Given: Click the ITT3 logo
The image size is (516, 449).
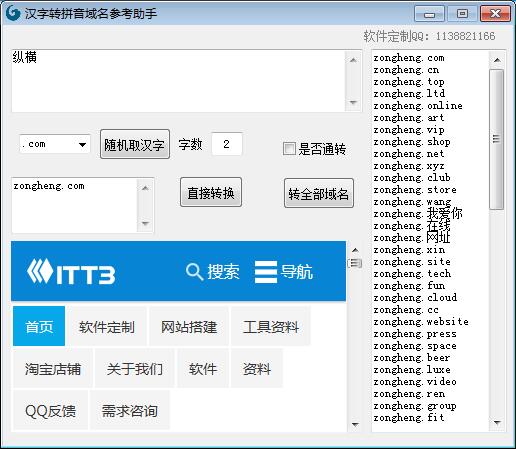Looking at the screenshot, I should point(71,272).
